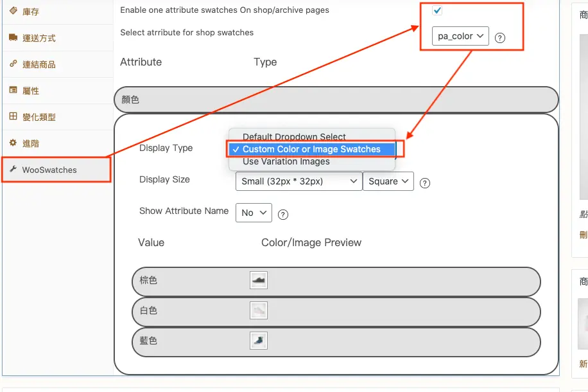Click the Color/Image Preview column heading
Viewport: 588px width, 392px height.
click(311, 242)
